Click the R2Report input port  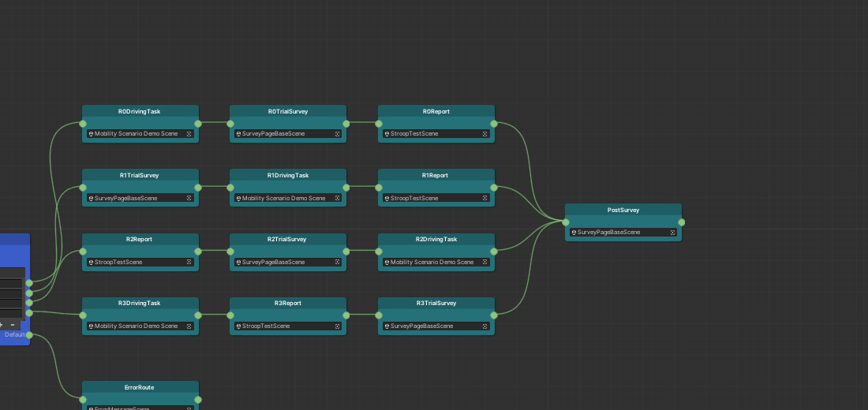tap(83, 252)
